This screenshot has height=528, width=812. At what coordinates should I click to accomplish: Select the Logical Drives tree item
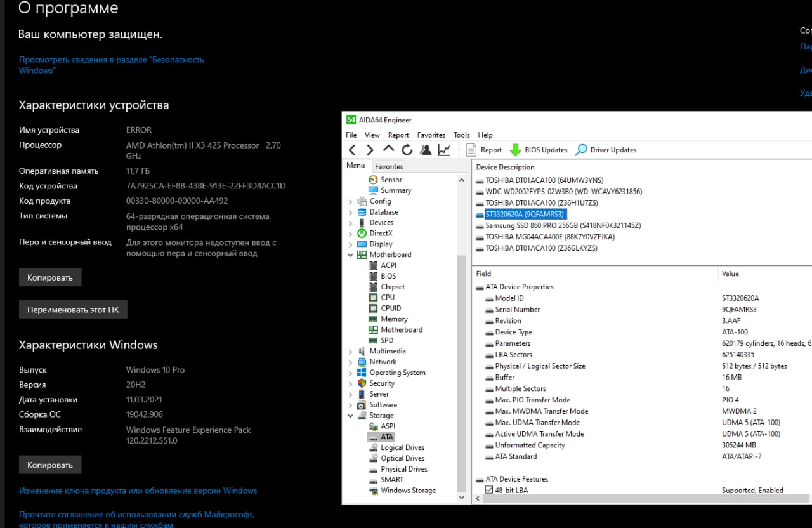(396, 447)
